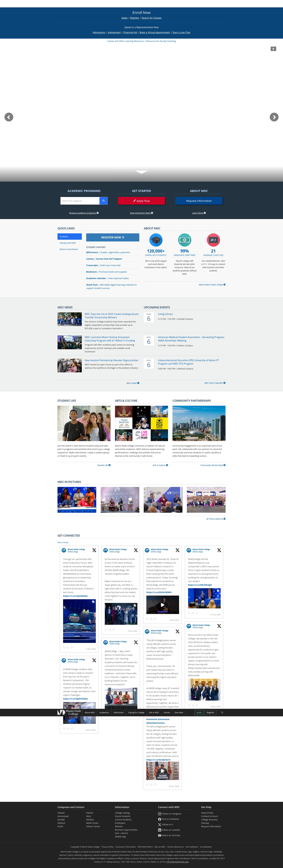Image resolution: width=283 pixels, height=868 pixels.
Task: Open Help & FAQs footer link
Action: [x=207, y=813]
